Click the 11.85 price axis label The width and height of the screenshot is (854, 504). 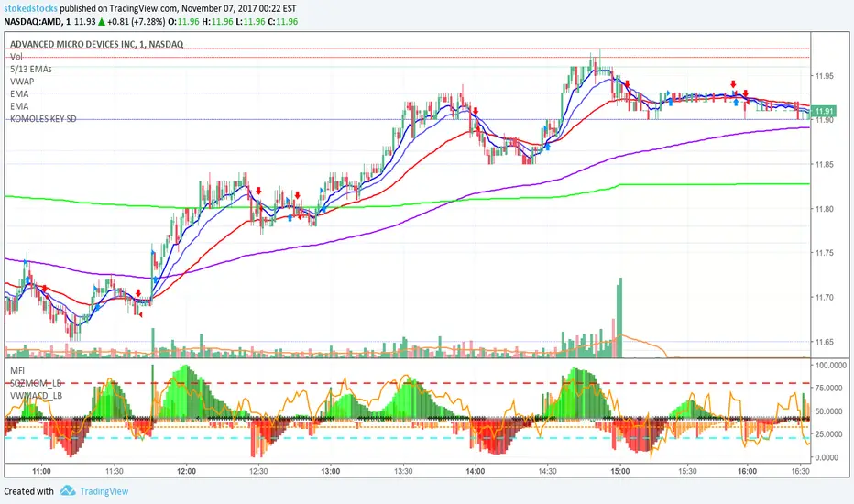coord(824,165)
